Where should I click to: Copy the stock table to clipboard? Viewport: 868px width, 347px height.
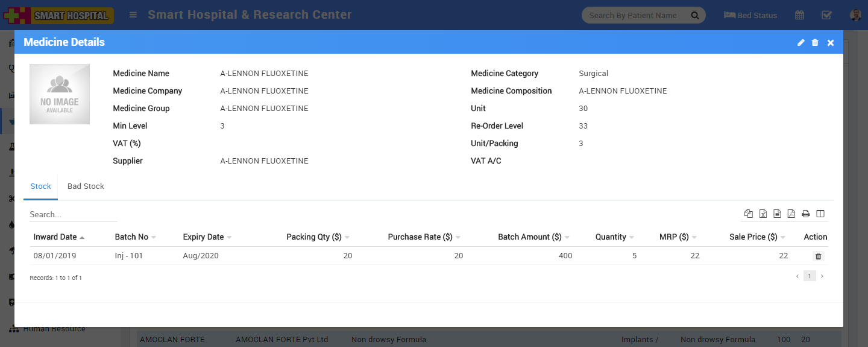click(x=749, y=214)
